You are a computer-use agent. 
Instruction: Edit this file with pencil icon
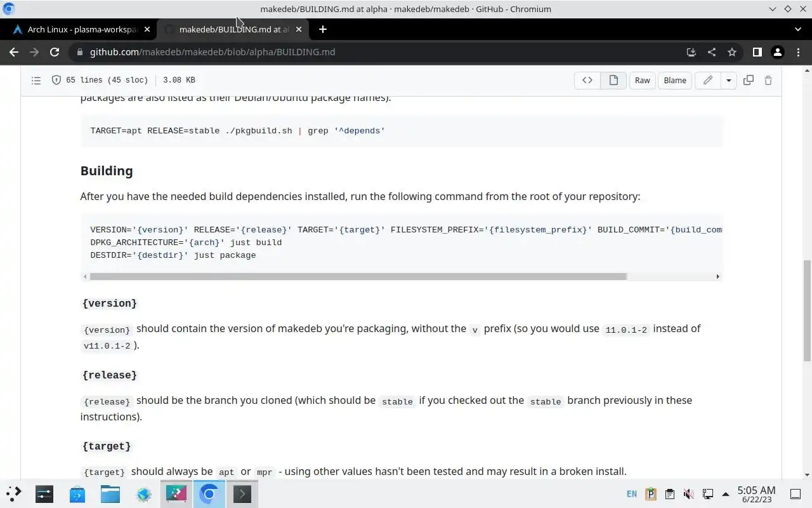pos(708,80)
